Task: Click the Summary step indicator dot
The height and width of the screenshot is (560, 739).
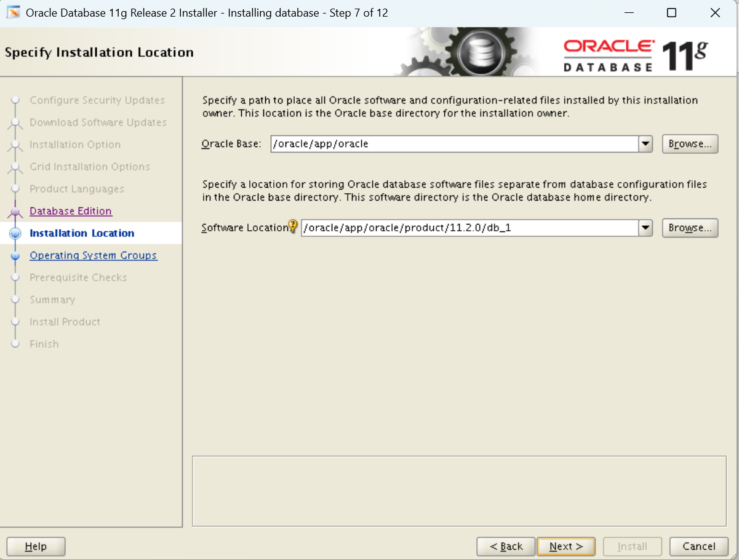Action: pyautogui.click(x=15, y=300)
